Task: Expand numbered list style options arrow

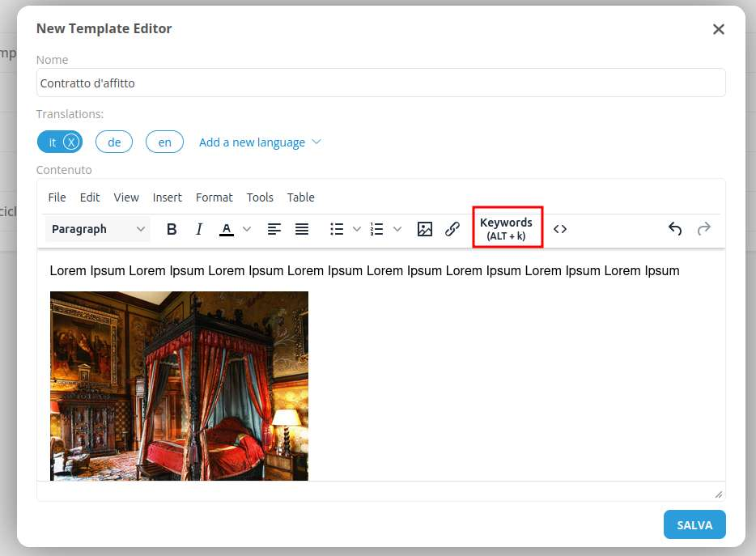Action: coord(397,229)
